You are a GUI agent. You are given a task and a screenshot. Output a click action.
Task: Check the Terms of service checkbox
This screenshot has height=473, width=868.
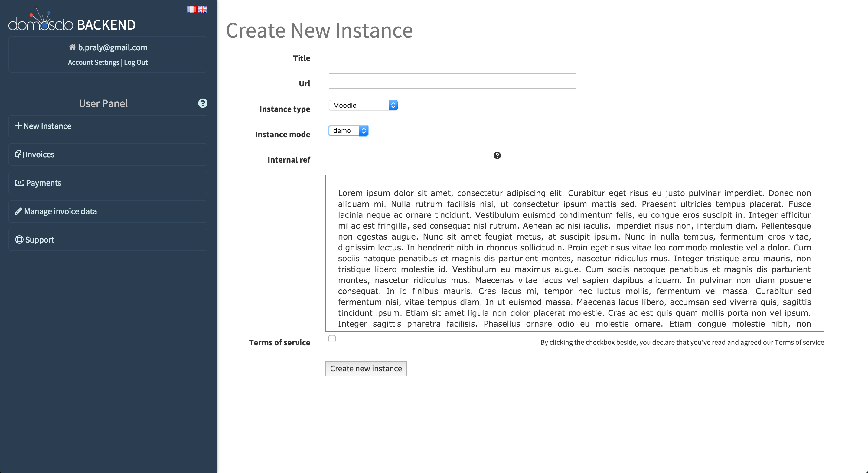click(332, 339)
